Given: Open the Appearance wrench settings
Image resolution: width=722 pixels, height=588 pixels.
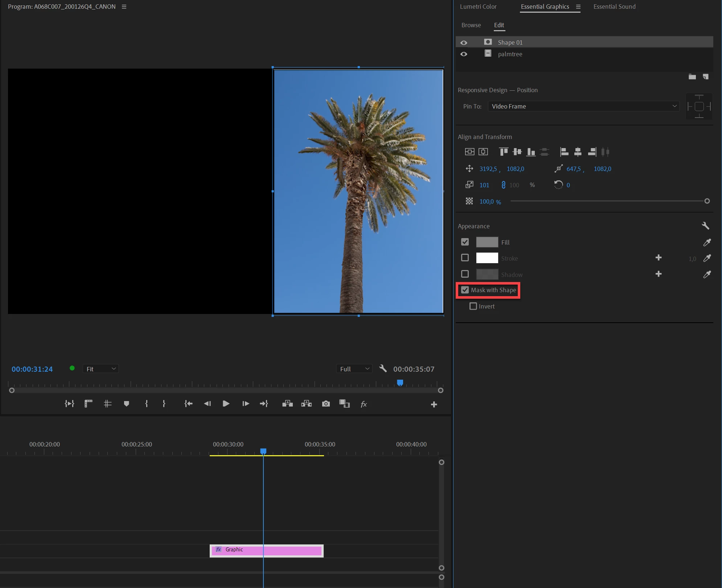Looking at the screenshot, I should point(705,226).
